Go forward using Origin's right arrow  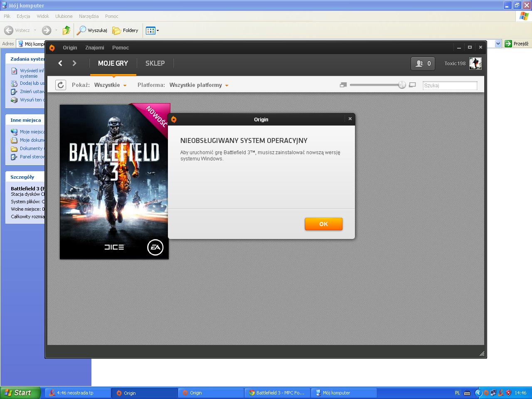74,63
